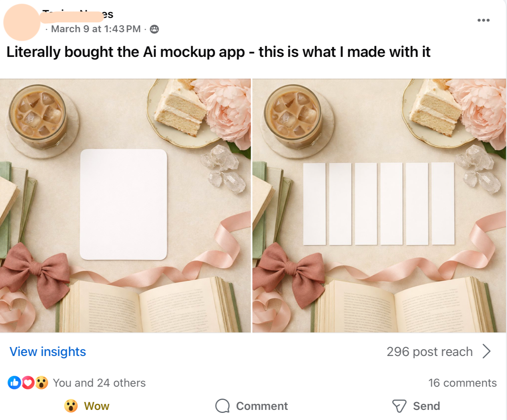The image size is (507, 420).
Task: Click the speech bubble comment icon
Action: [222, 406]
